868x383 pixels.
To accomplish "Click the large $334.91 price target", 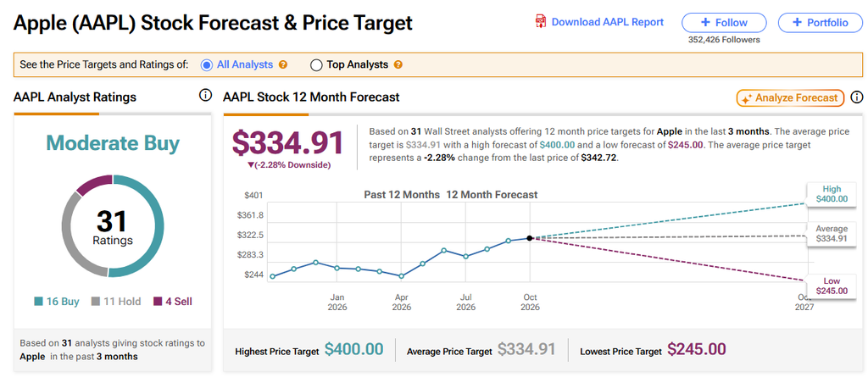I will tap(288, 143).
